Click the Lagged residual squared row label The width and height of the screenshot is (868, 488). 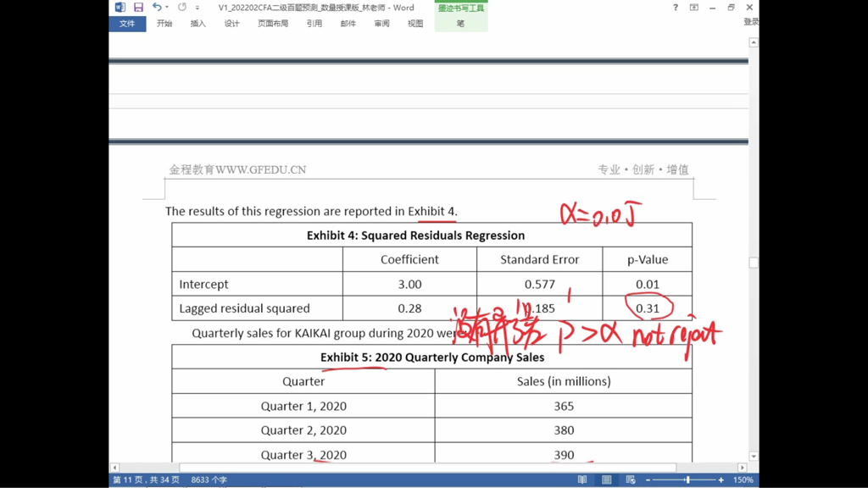[x=245, y=308]
